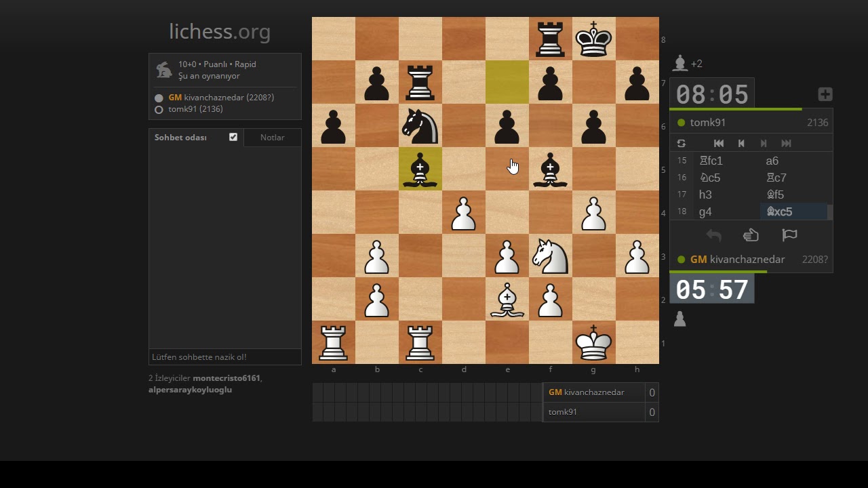
Task: Select the black rook on c7
Action: click(420, 82)
